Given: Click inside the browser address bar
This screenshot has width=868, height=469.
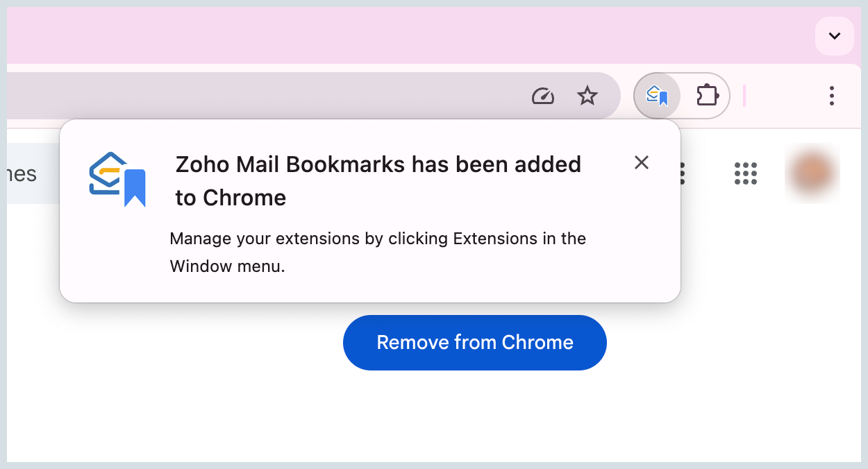Looking at the screenshot, I should point(278,96).
